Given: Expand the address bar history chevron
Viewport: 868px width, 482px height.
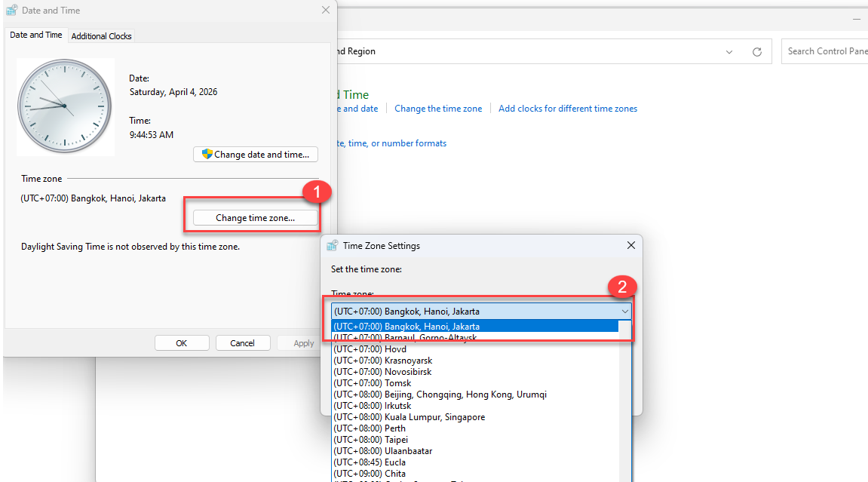Looking at the screenshot, I should (729, 52).
